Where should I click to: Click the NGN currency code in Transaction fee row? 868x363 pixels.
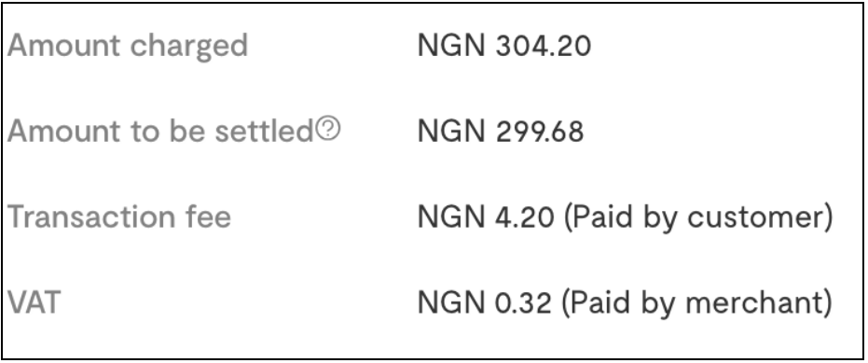point(451,217)
